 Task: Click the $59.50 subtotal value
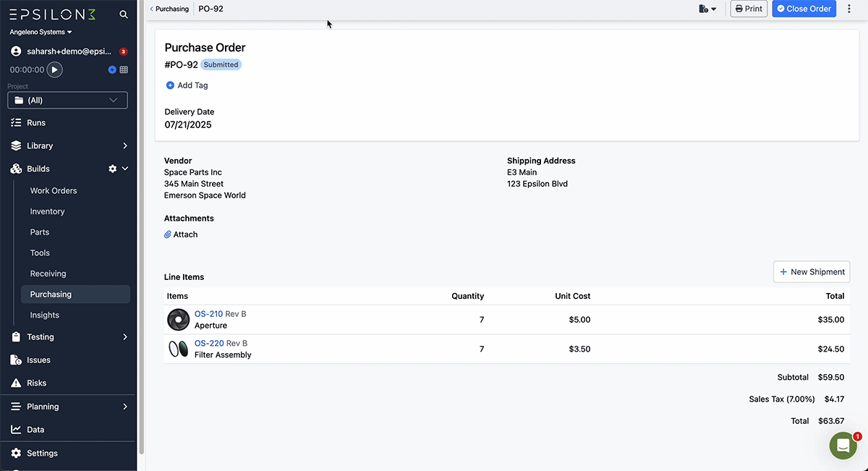[830, 378]
